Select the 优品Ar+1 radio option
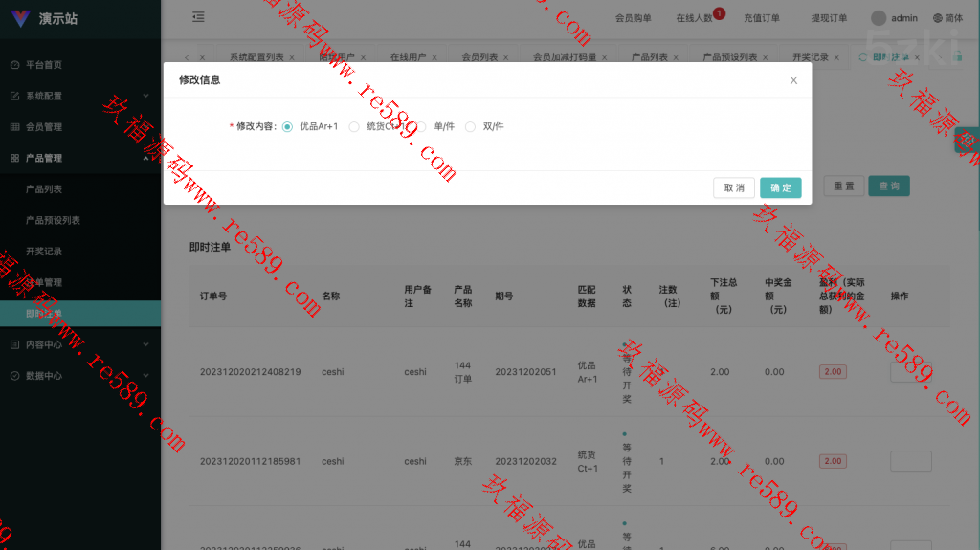The height and width of the screenshot is (550, 980). pyautogui.click(x=287, y=126)
